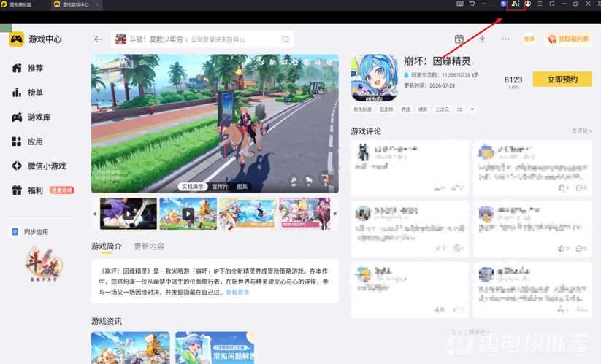Open the AI assistant icon in title bar
601x364 pixels.
pyautogui.click(x=516, y=4)
